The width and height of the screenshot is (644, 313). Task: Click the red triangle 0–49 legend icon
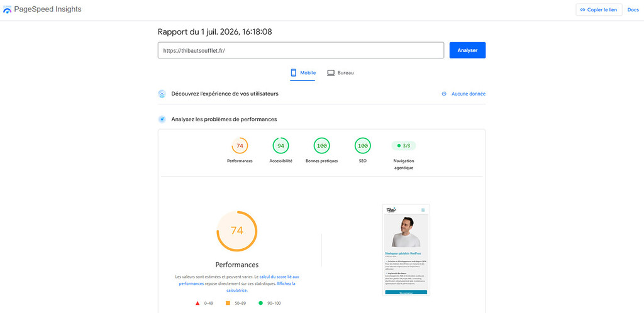197,303
